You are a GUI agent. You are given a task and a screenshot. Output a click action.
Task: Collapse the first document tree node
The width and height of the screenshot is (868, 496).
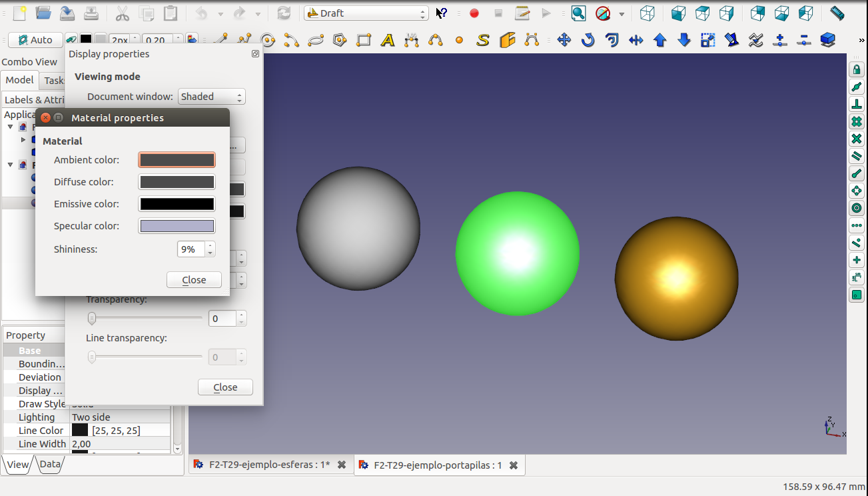tap(11, 127)
